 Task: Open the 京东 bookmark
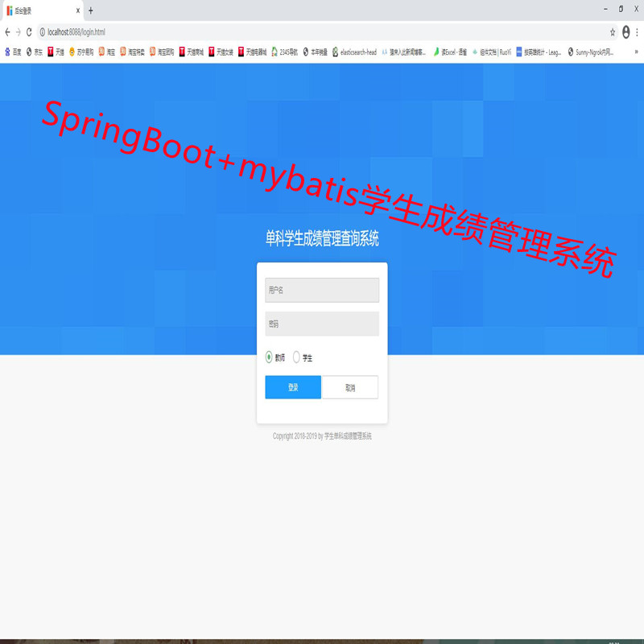[x=35, y=52]
